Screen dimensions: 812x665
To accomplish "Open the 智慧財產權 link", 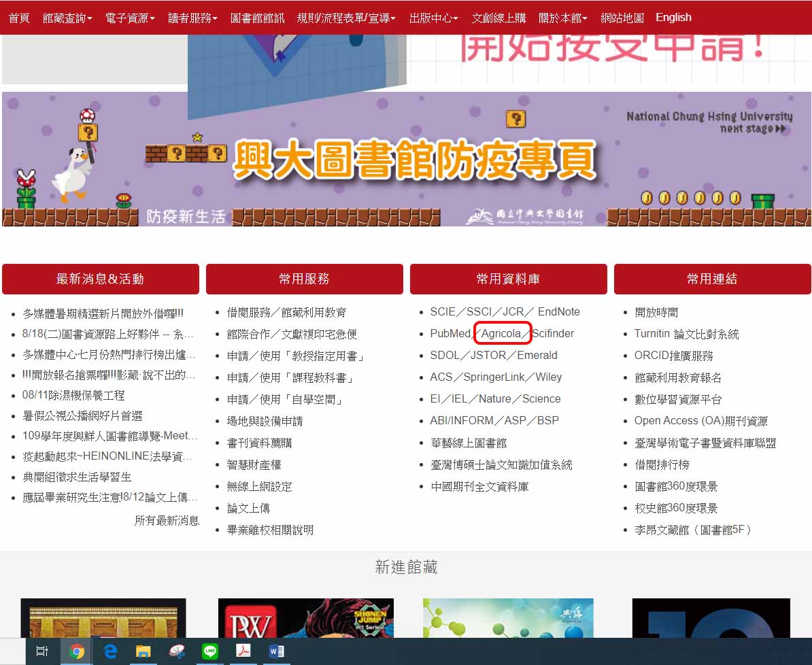I will point(254,464).
